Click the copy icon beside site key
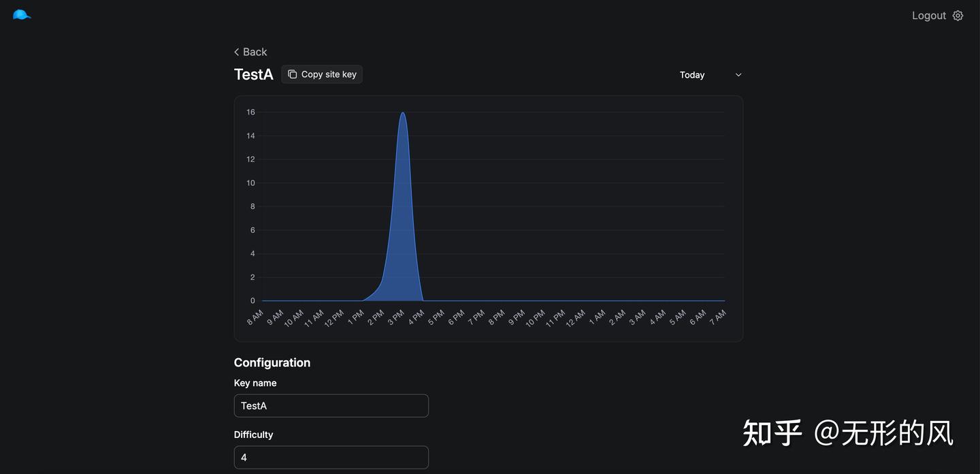This screenshot has width=980, height=474. [x=292, y=74]
